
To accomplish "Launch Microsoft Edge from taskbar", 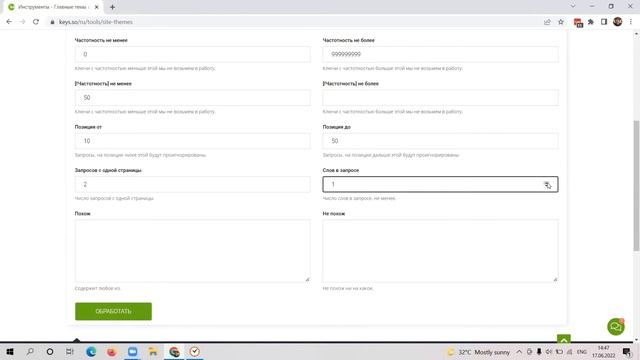I will [x=91, y=351].
